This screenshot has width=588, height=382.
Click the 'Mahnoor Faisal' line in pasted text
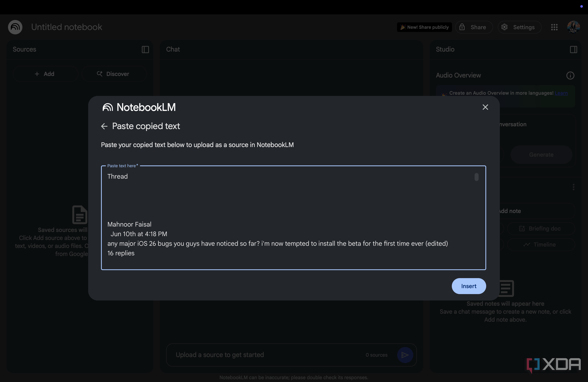point(129,224)
